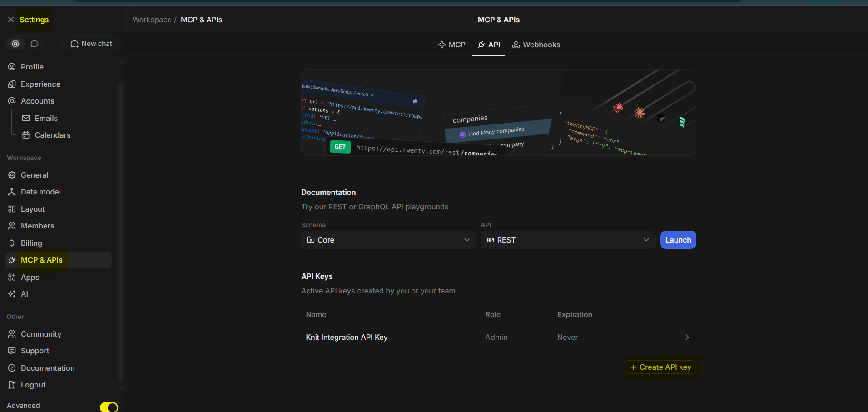This screenshot has height=412, width=868.
Task: Click the Documentation help icon
Action: [x=12, y=368]
